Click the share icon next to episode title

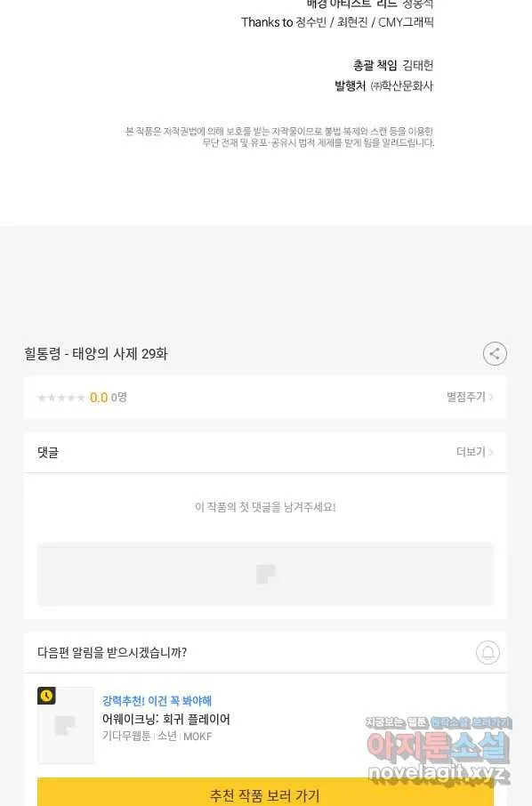coord(495,354)
